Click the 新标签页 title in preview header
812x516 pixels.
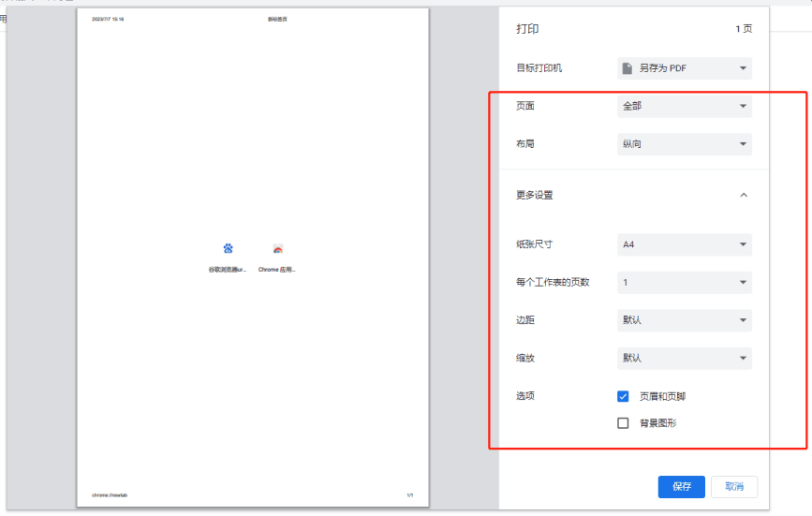click(277, 19)
